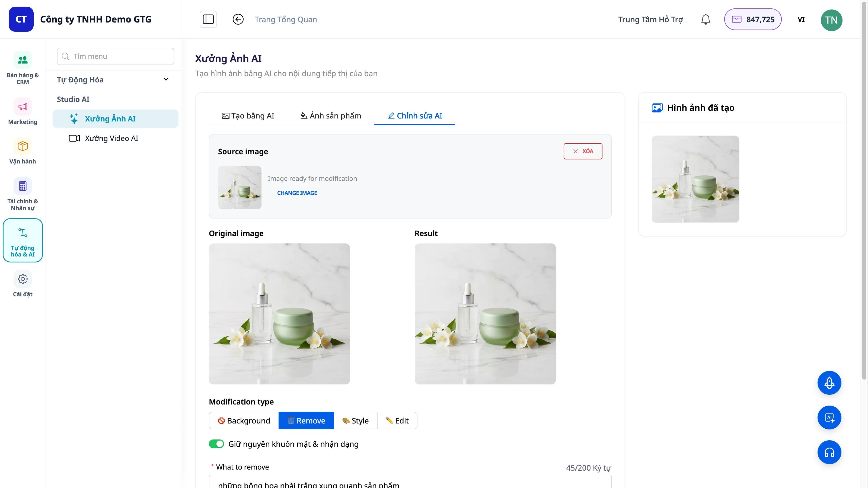Open the Vận hành box section
Screen dimensions: 868x488
point(23,151)
